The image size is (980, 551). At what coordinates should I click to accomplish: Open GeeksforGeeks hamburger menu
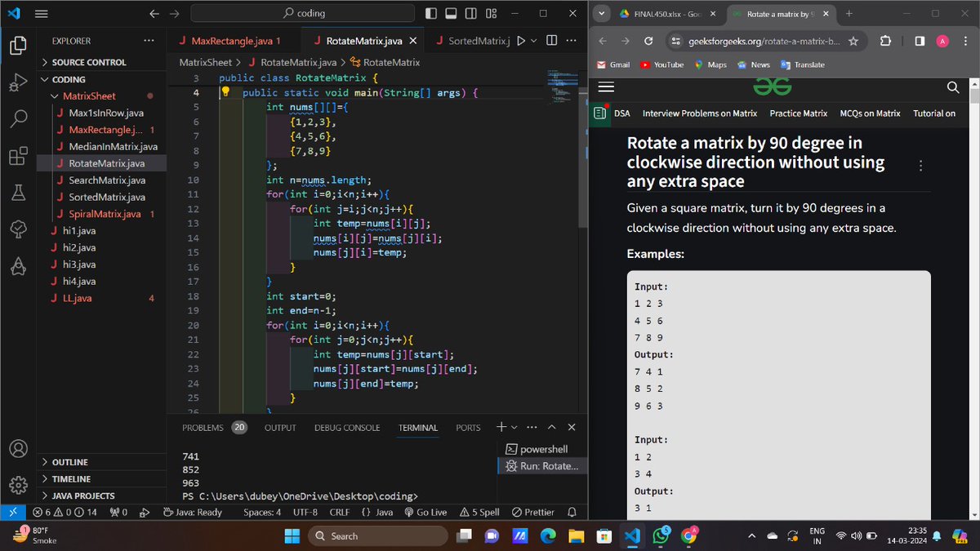606,87
